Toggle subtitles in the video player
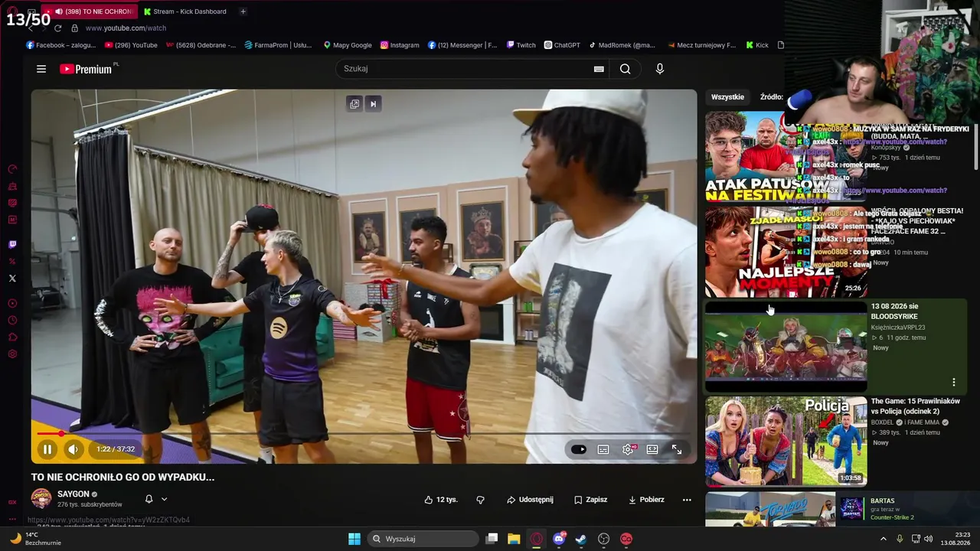 pyautogui.click(x=603, y=449)
